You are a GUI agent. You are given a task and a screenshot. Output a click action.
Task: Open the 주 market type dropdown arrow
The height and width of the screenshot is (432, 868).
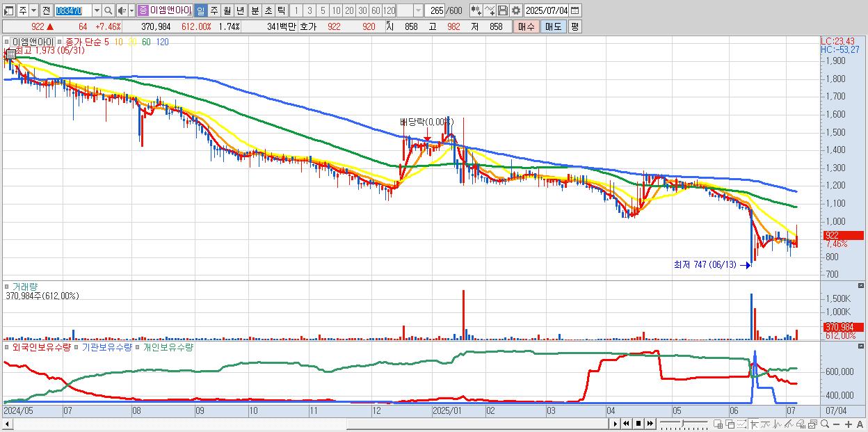(33, 10)
